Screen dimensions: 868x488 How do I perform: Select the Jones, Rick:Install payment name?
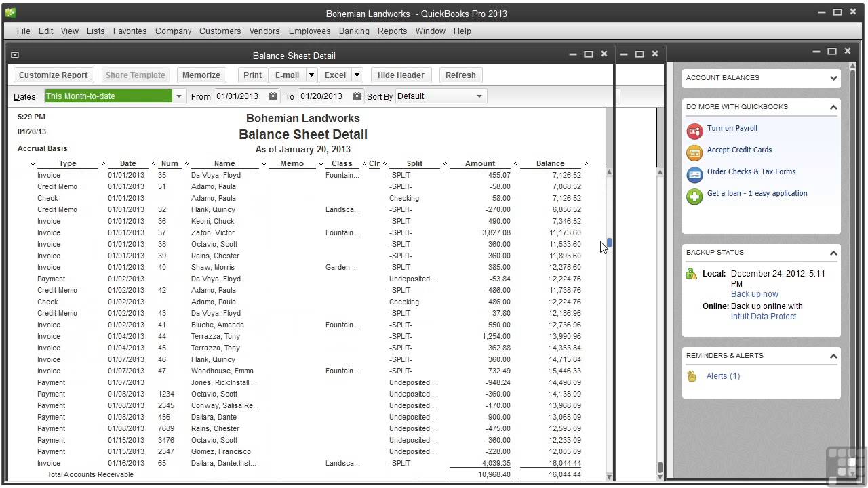tap(224, 382)
